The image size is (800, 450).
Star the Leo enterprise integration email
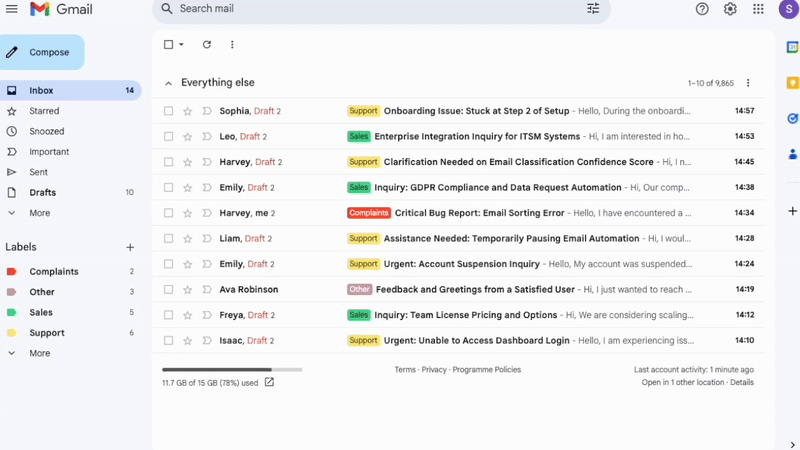pyautogui.click(x=188, y=136)
